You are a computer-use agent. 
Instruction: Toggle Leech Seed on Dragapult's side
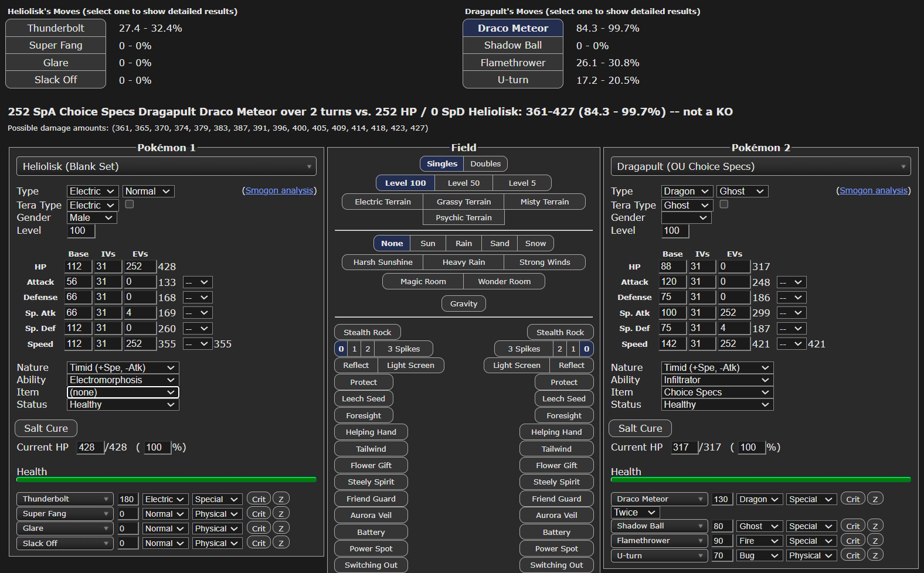point(564,398)
